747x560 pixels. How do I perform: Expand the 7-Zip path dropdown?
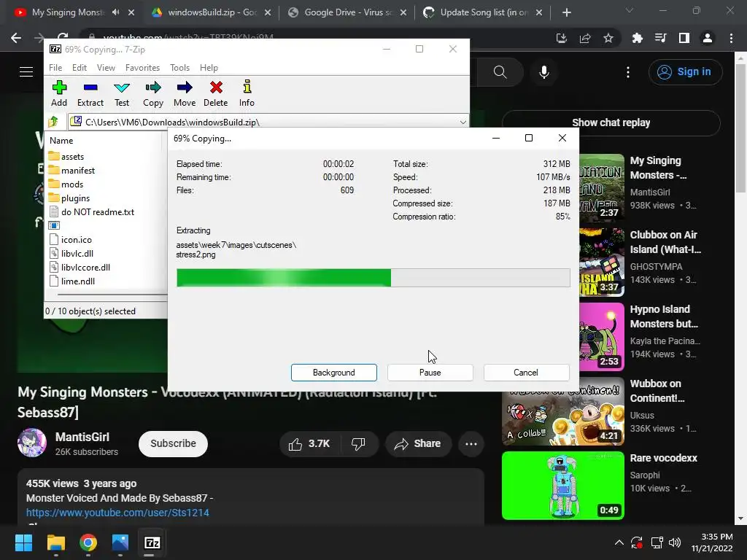[462, 122]
